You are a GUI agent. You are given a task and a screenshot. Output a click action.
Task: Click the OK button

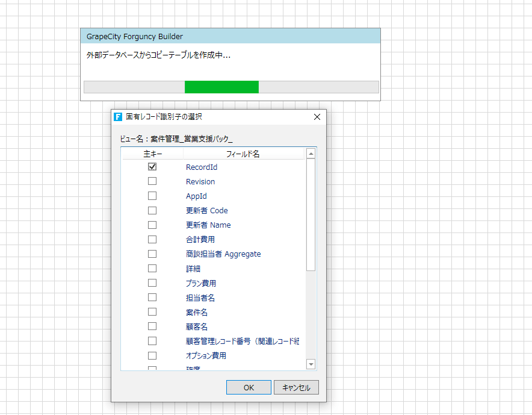click(x=249, y=387)
